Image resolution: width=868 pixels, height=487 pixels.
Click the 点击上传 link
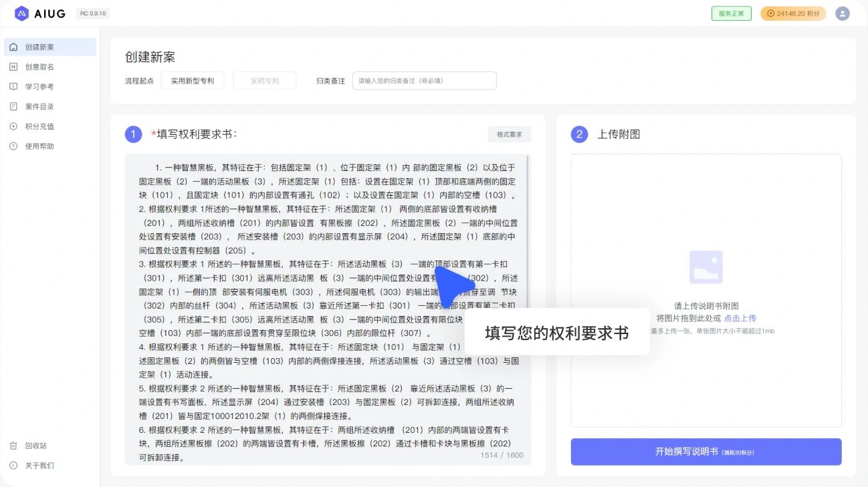(740, 319)
